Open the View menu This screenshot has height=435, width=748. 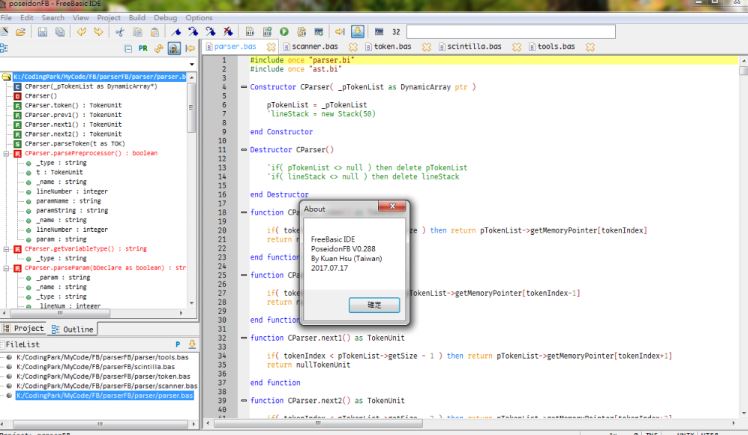point(81,18)
